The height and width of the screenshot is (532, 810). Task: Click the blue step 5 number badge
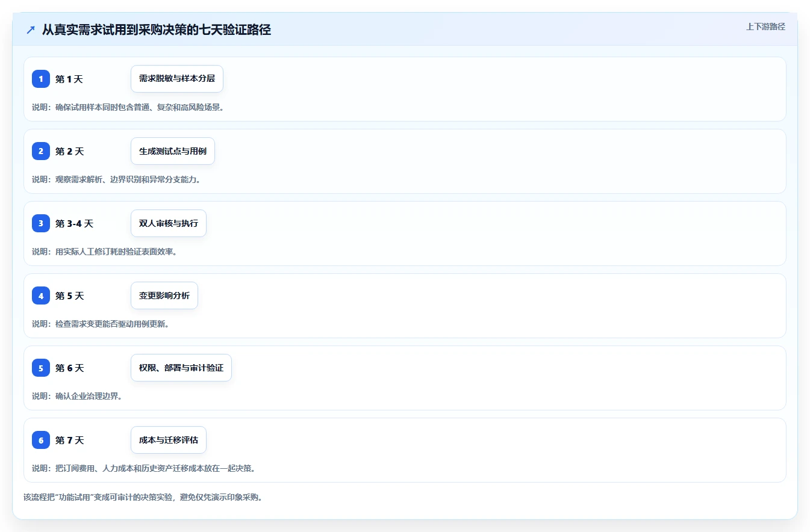pyautogui.click(x=41, y=368)
